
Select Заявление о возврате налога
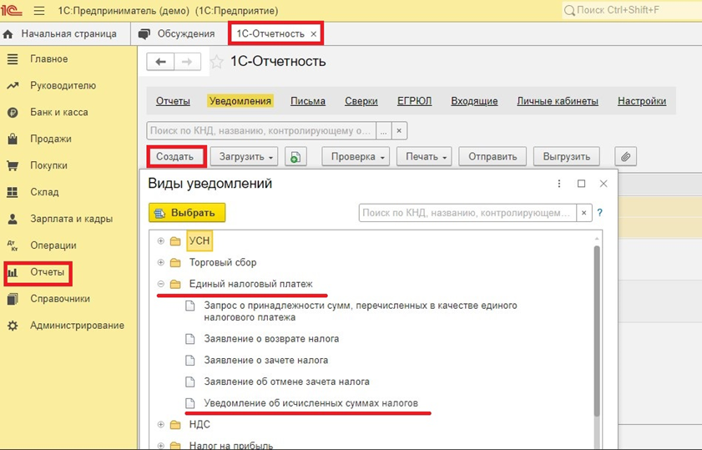pyautogui.click(x=271, y=339)
